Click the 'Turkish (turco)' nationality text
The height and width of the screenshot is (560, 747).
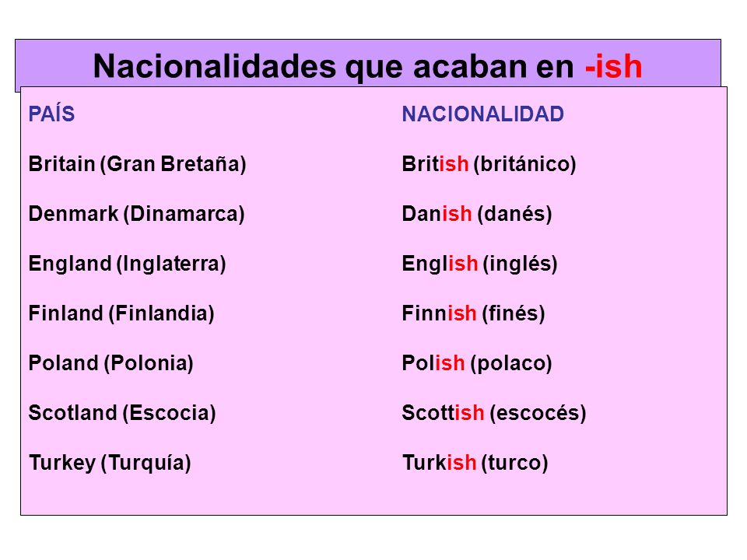[475, 463]
